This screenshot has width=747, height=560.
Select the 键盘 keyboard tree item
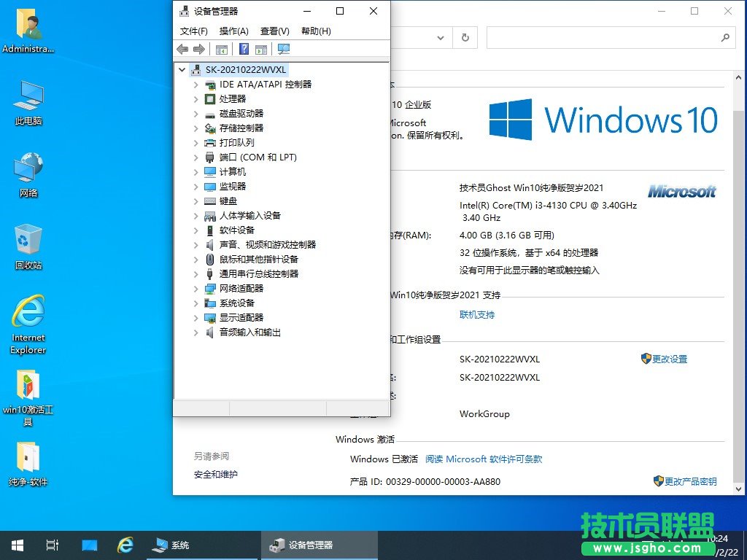(228, 201)
